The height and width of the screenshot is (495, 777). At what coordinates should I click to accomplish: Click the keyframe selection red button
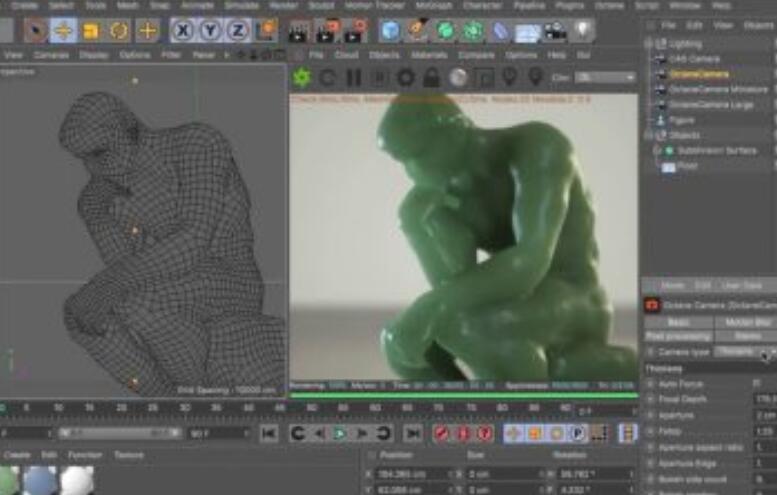486,434
